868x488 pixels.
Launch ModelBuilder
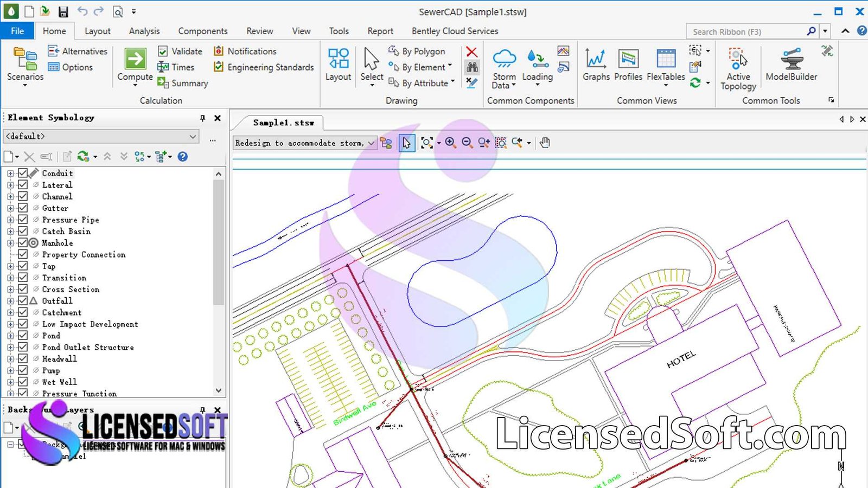click(x=791, y=65)
